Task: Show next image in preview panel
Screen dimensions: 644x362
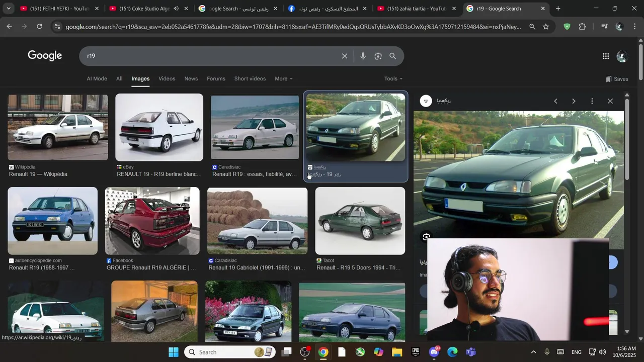Action: pos(574,101)
